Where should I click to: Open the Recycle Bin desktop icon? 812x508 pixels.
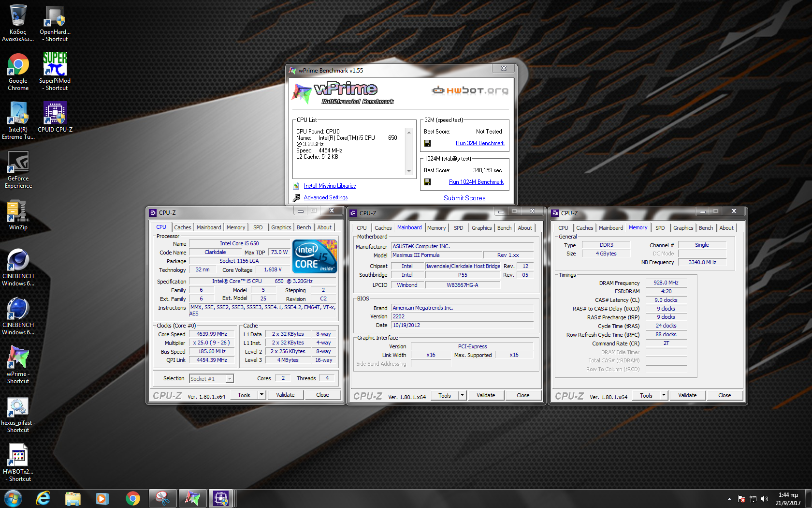18,23
